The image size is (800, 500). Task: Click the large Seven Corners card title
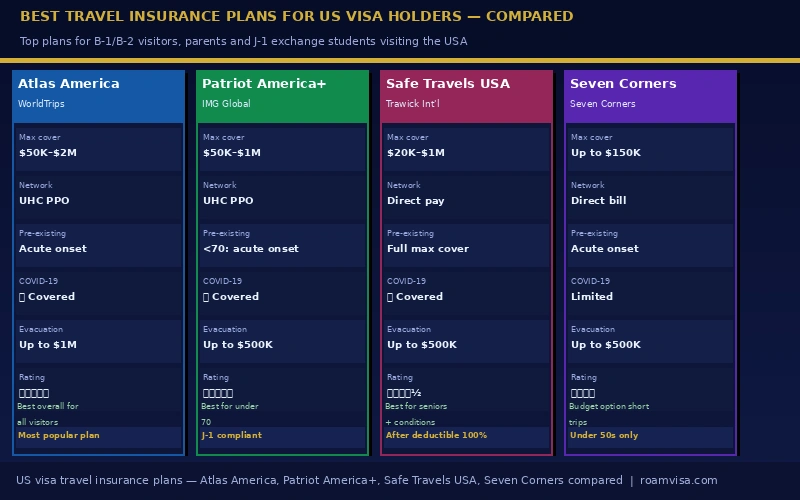[x=623, y=84]
